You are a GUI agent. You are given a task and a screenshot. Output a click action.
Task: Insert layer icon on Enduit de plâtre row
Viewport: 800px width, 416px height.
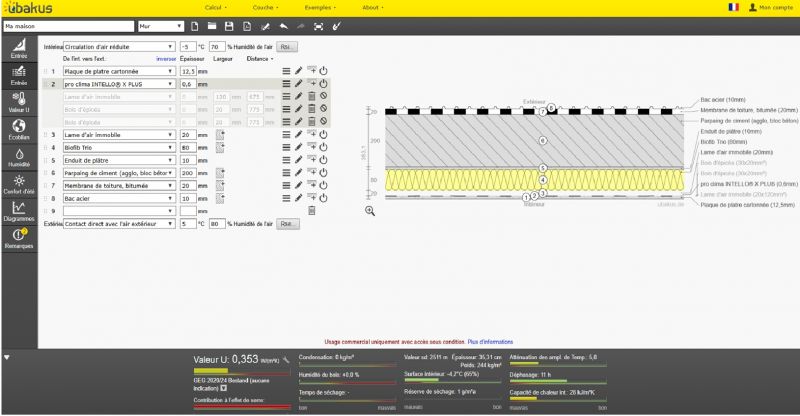[311, 160]
